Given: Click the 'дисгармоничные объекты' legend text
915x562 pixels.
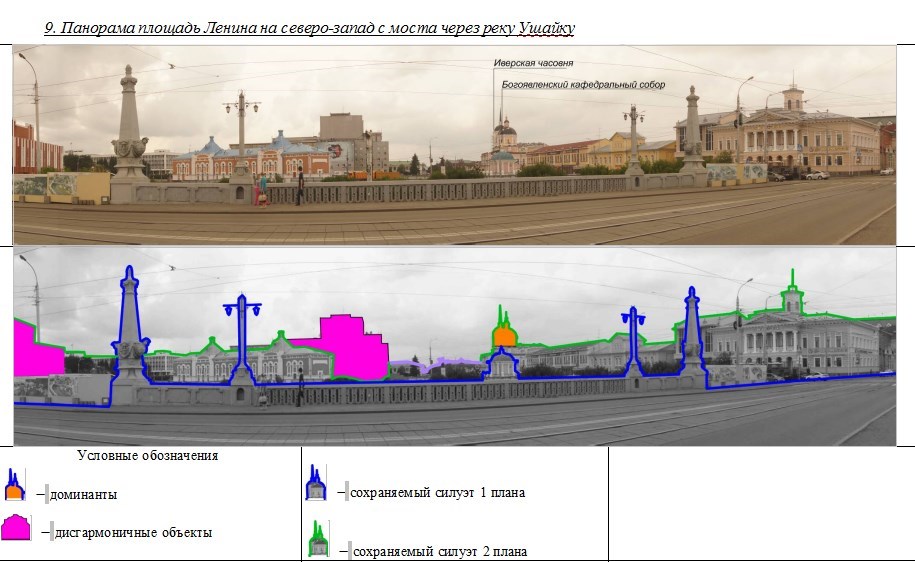Looking at the screenshot, I should coord(133,533).
